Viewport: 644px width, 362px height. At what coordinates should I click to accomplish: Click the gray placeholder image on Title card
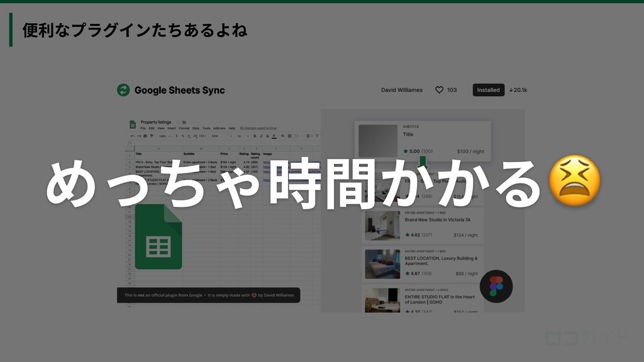[378, 141]
